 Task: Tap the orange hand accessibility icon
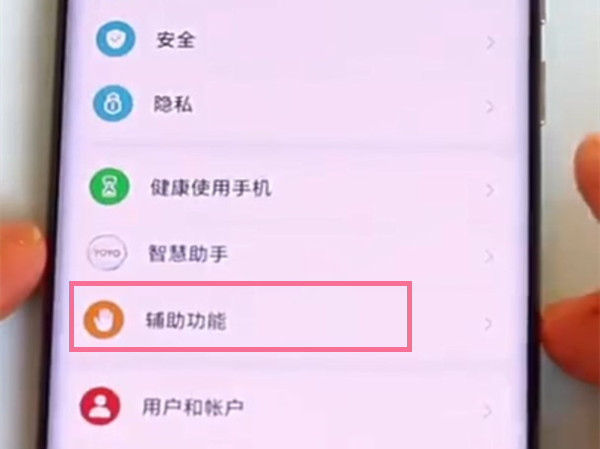104,320
